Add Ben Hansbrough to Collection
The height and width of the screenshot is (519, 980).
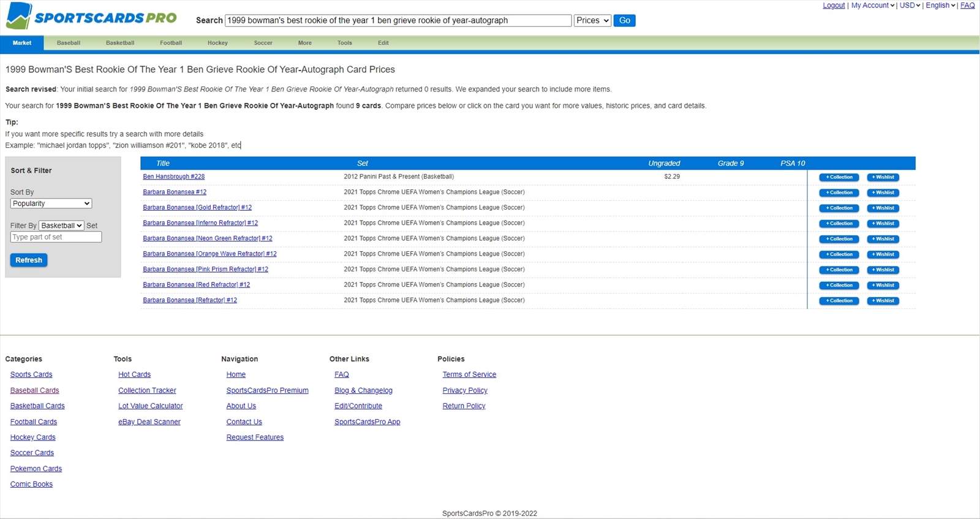[x=839, y=177]
